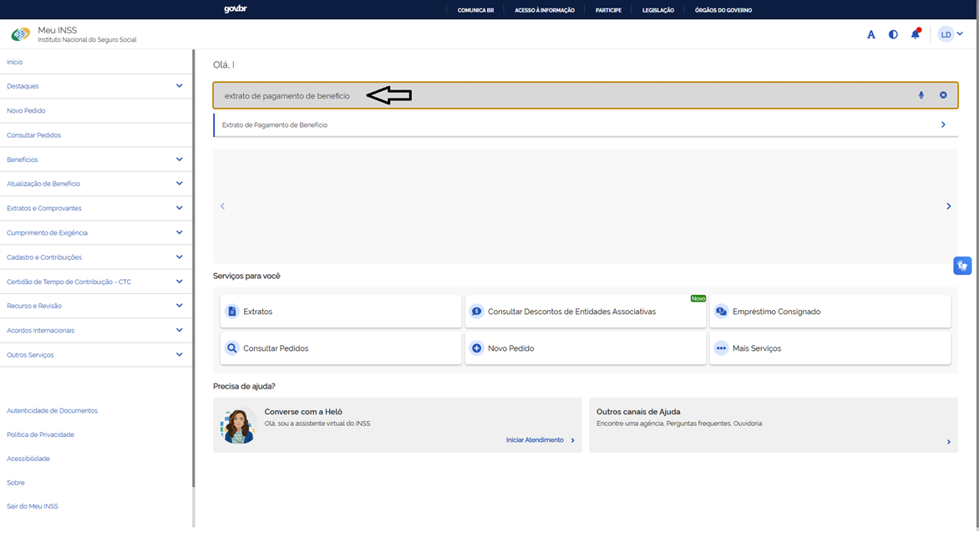Click the font size A icon
This screenshot has width=980, height=533.
point(871,34)
